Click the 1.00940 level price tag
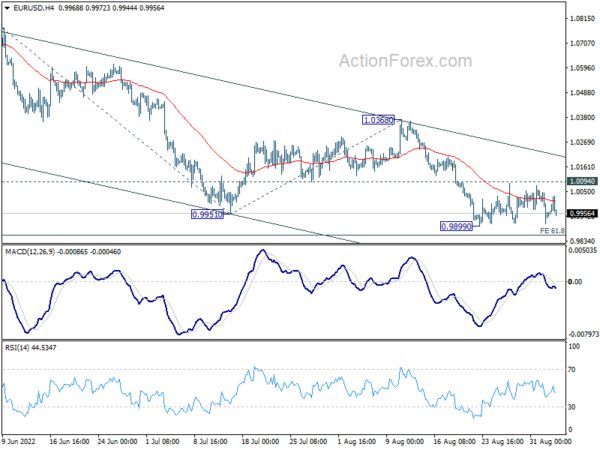The image size is (600, 450). point(582,181)
